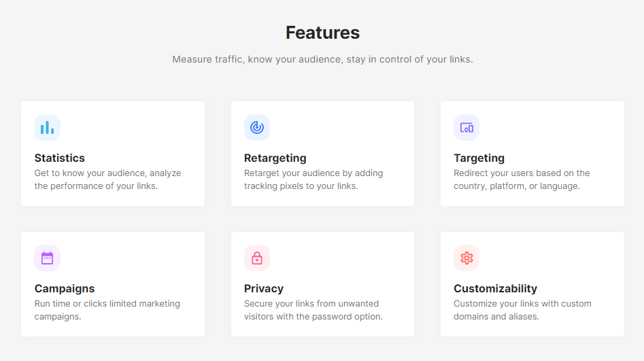The height and width of the screenshot is (361, 644).
Task: Click the 'Retarget your audience by adding' text
Action: [x=313, y=179]
